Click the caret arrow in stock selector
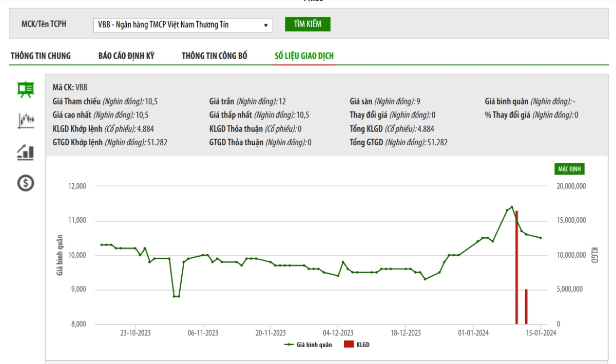This screenshot has height=364, width=616. tap(265, 25)
